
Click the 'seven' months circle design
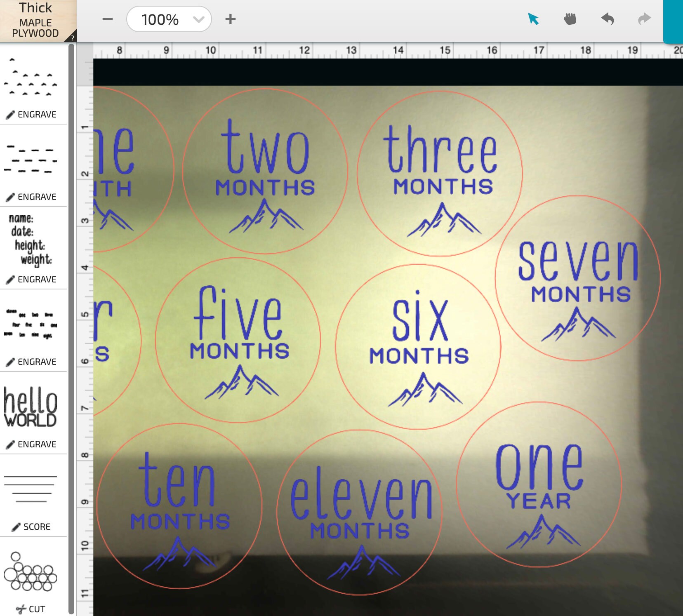[x=577, y=278]
